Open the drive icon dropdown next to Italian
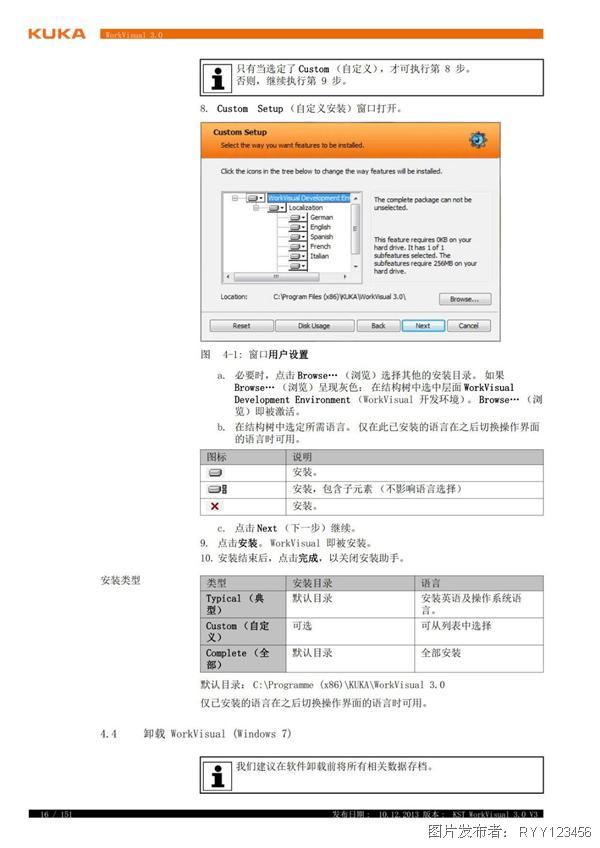 pos(298,257)
